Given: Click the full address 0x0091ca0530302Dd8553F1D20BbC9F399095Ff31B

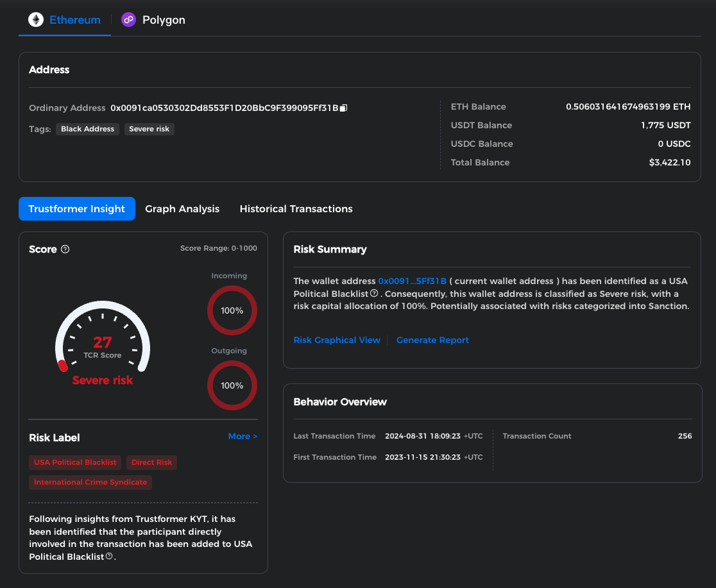Looking at the screenshot, I should coord(224,108).
